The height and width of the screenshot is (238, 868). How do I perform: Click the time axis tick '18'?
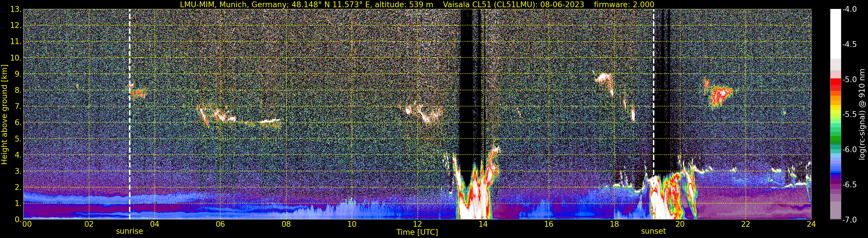point(614,224)
